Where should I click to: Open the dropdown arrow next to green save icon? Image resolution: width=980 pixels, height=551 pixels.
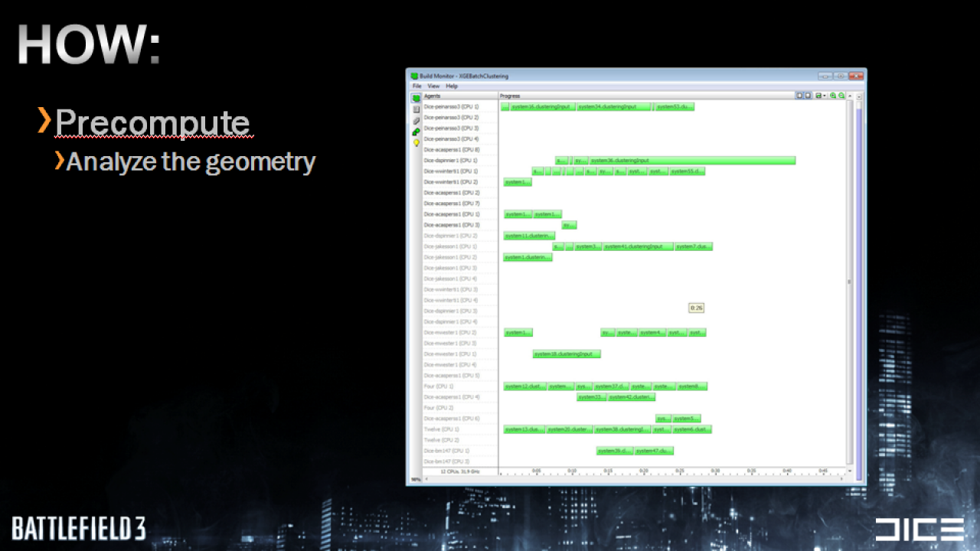(x=825, y=96)
